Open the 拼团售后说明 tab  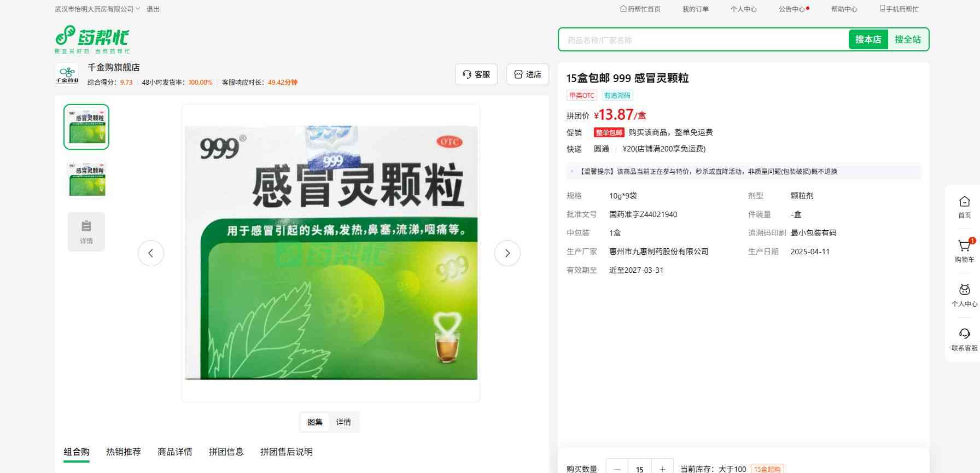[x=287, y=452]
